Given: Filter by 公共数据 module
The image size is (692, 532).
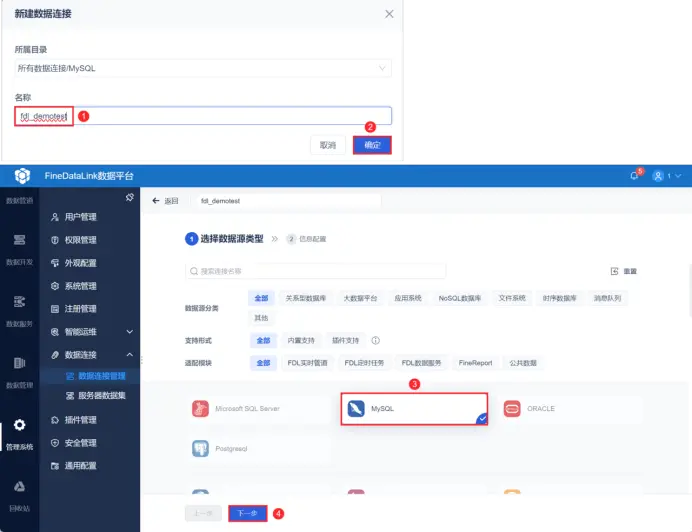Looking at the screenshot, I should coord(523,363).
